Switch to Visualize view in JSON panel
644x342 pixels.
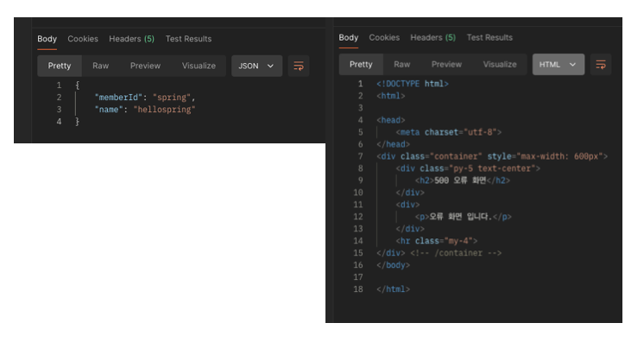(x=199, y=66)
